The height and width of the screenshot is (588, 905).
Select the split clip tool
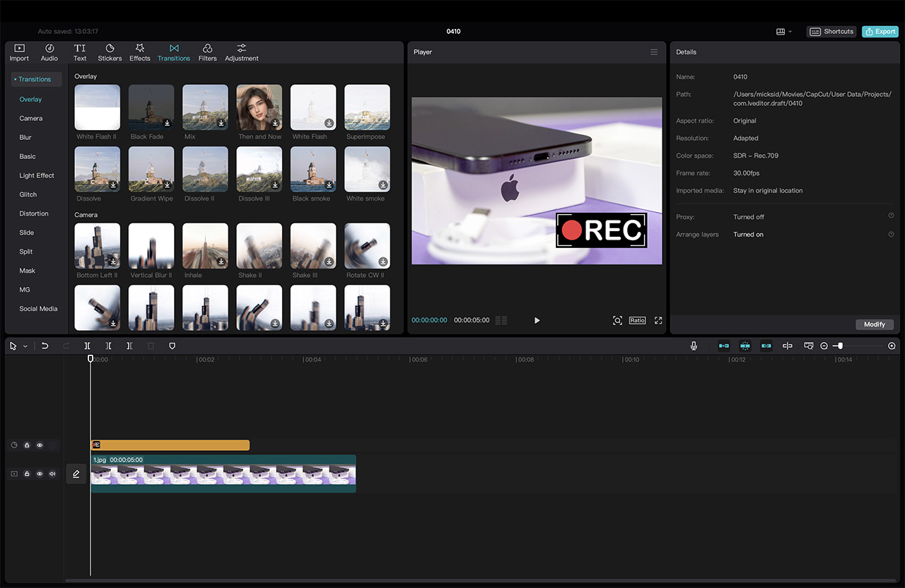point(87,346)
